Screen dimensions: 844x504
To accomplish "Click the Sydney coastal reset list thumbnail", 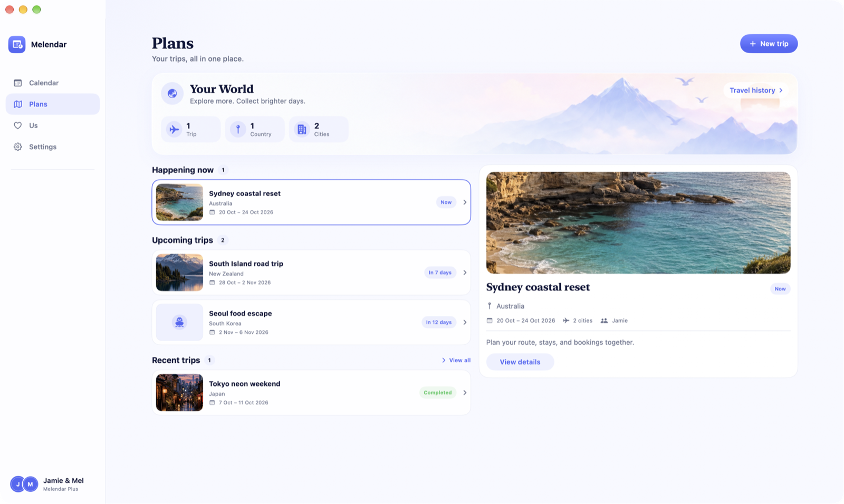I will (x=179, y=202).
